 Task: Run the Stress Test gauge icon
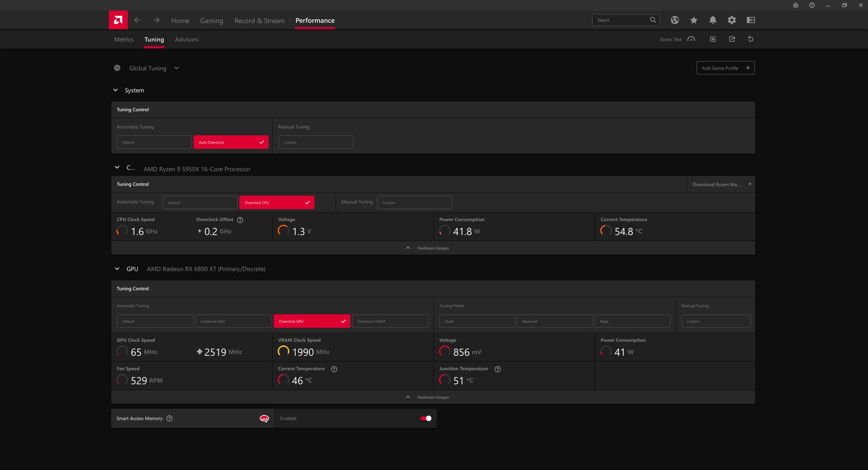[690, 39]
